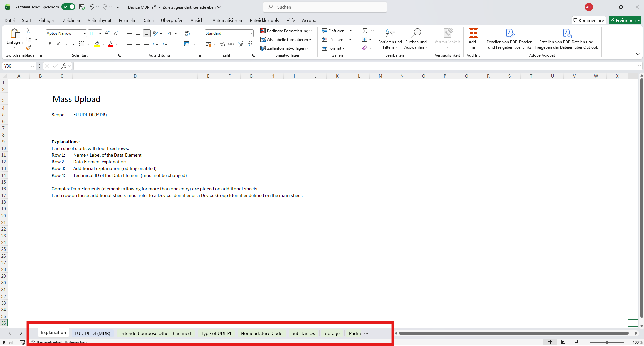This screenshot has width=644, height=346.
Task: Click the Fill down icon
Action: point(365,39)
